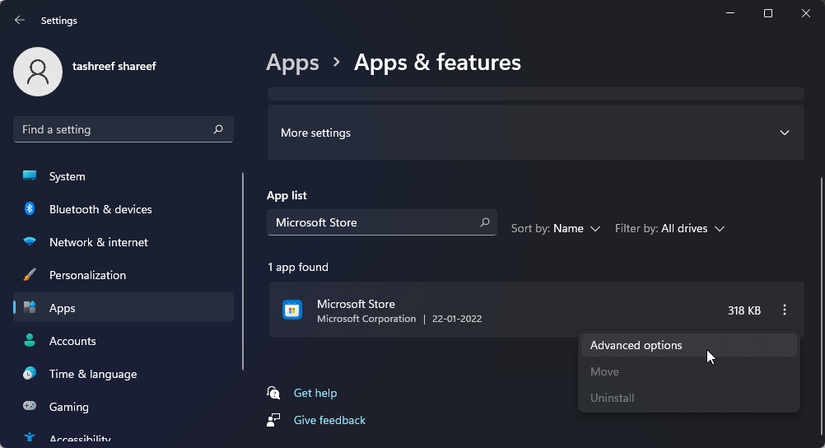Minimize the Settings window

[730, 13]
